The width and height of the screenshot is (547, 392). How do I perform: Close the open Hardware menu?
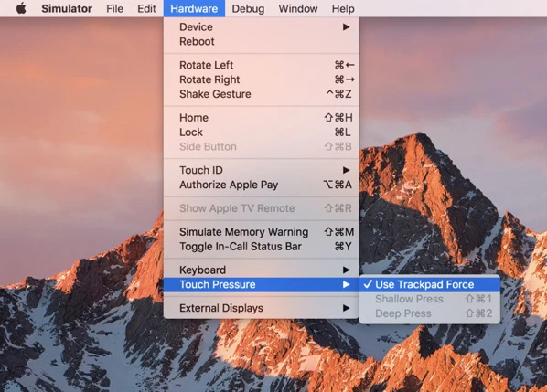tap(194, 8)
